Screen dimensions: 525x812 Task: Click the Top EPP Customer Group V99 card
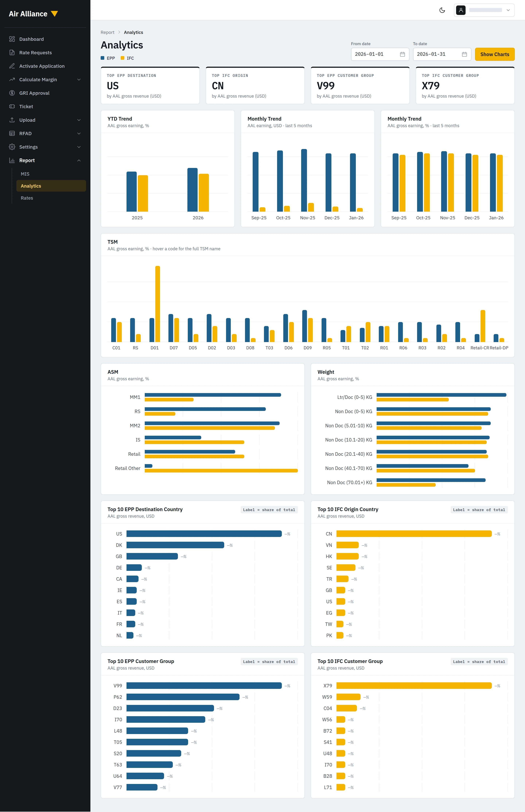[x=360, y=85]
